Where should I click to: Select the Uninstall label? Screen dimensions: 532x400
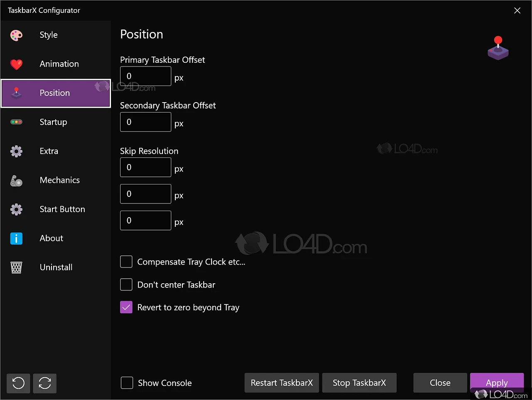(56, 267)
